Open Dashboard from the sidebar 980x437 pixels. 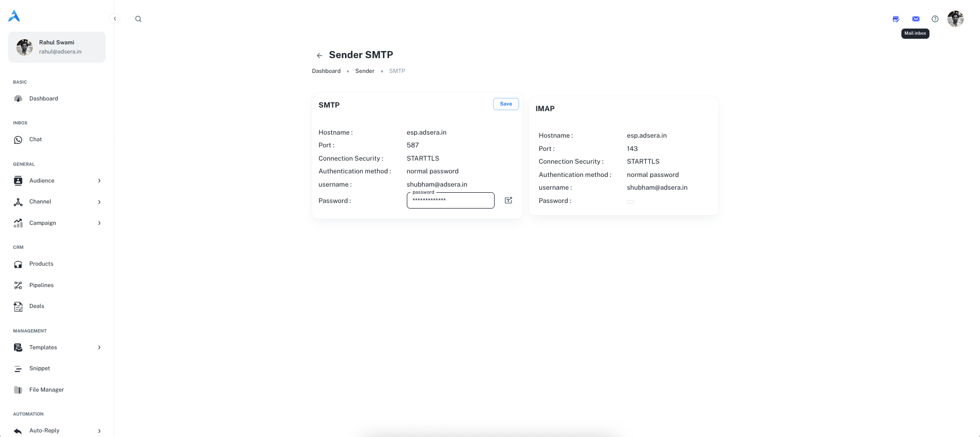pos(43,98)
